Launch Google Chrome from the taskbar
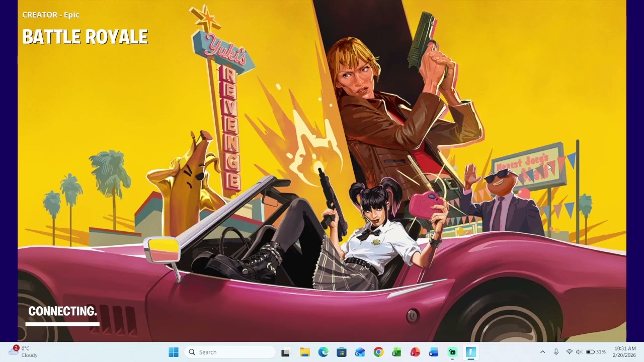644x362 pixels. coord(378,352)
